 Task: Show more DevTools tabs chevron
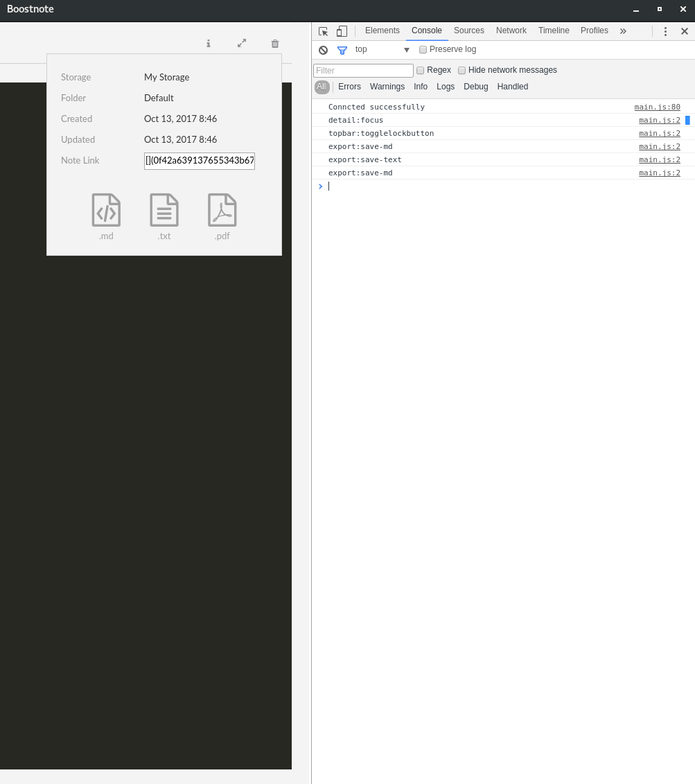[623, 31]
